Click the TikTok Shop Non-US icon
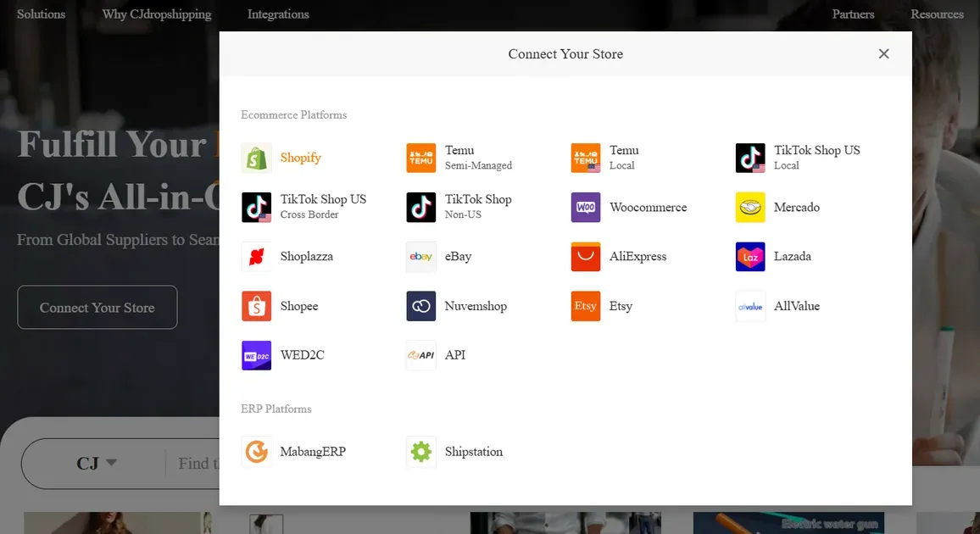Image resolution: width=980 pixels, height=534 pixels. tap(420, 208)
